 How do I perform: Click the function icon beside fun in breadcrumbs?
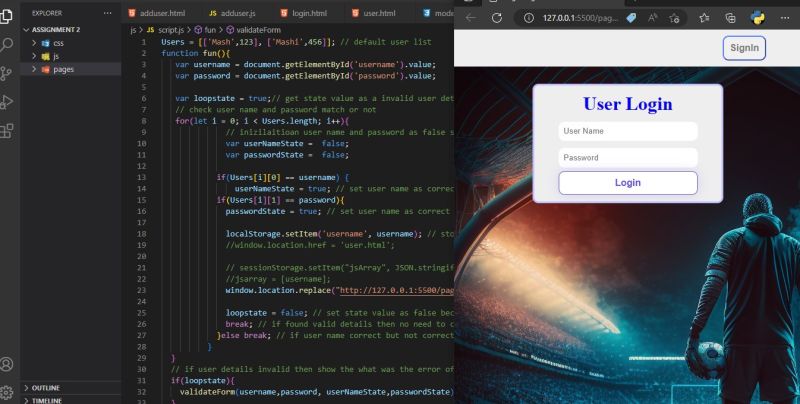pyautogui.click(x=198, y=30)
